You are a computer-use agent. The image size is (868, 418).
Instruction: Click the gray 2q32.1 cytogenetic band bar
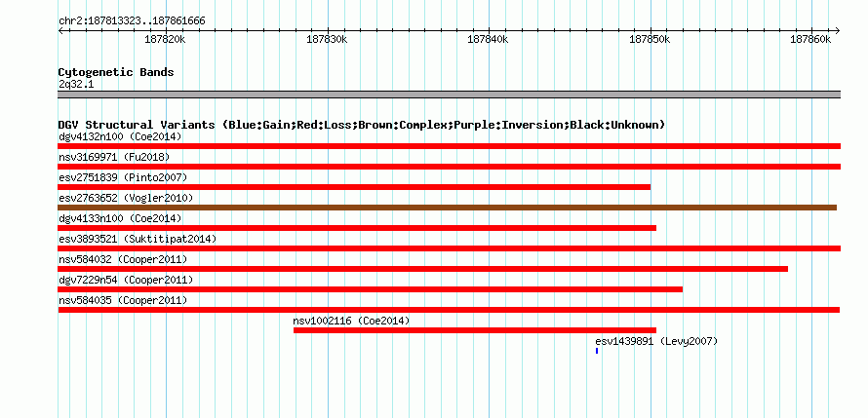(x=449, y=95)
